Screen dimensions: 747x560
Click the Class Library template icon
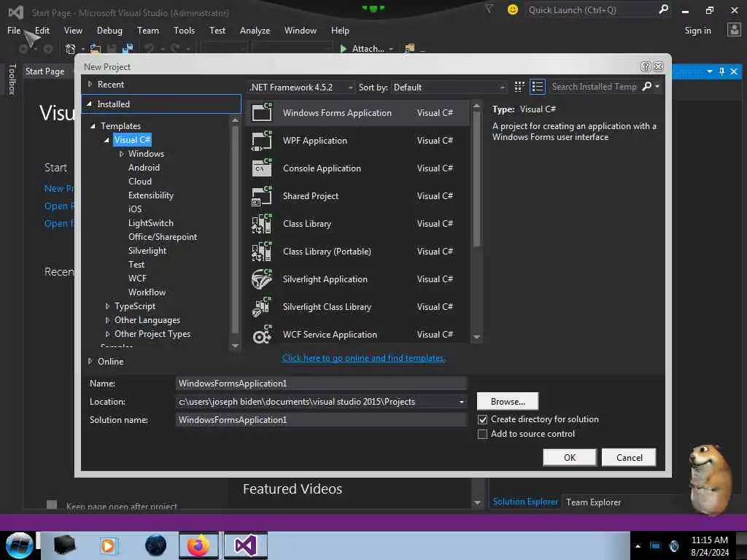(262, 223)
